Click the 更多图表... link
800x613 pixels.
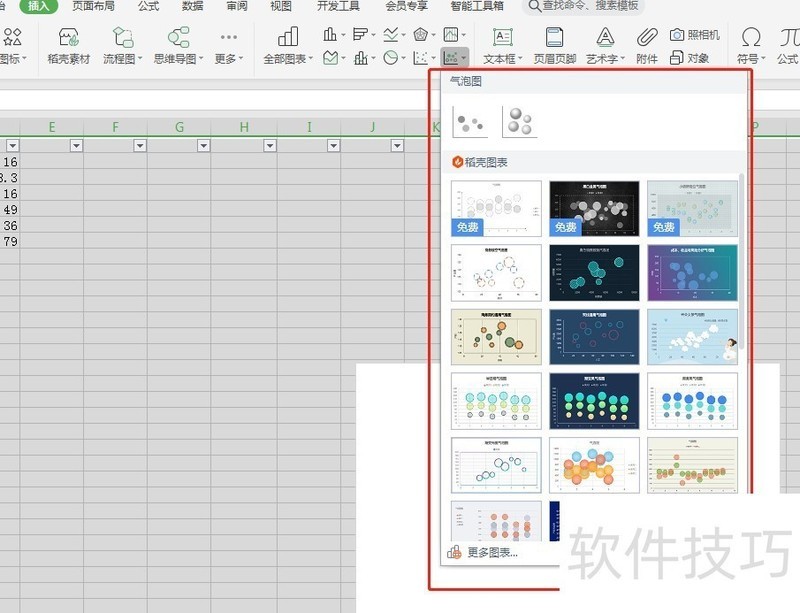(492, 552)
